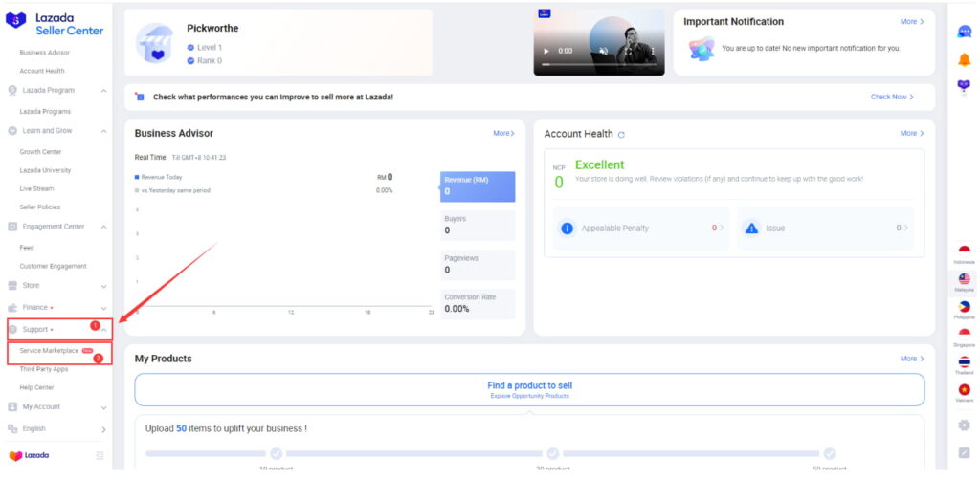Seek along the video progress bar

pyautogui.click(x=599, y=64)
